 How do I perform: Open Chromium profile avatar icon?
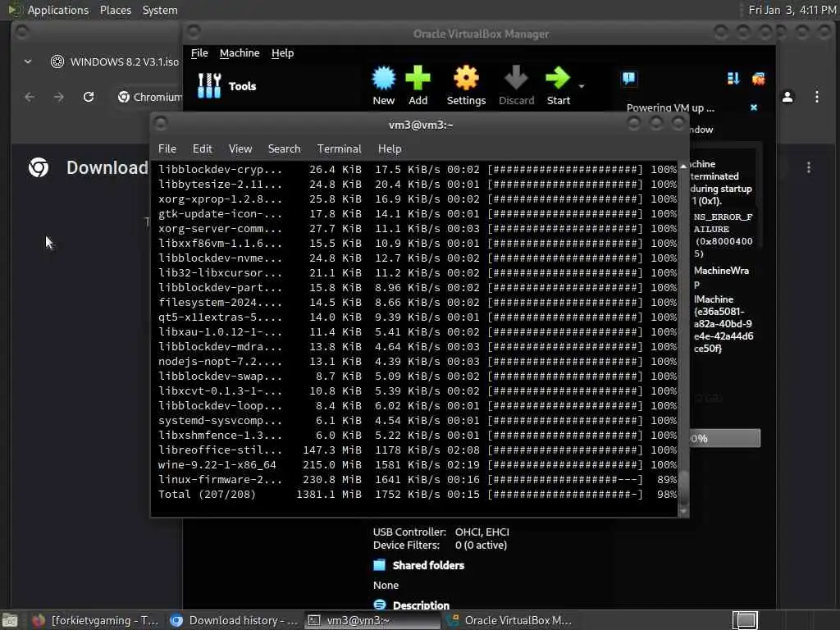(787, 97)
